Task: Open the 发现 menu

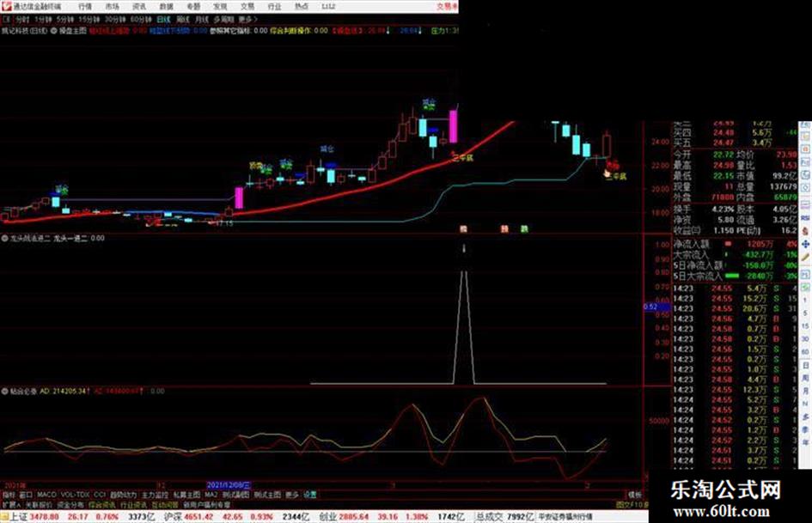Action: [x=220, y=7]
